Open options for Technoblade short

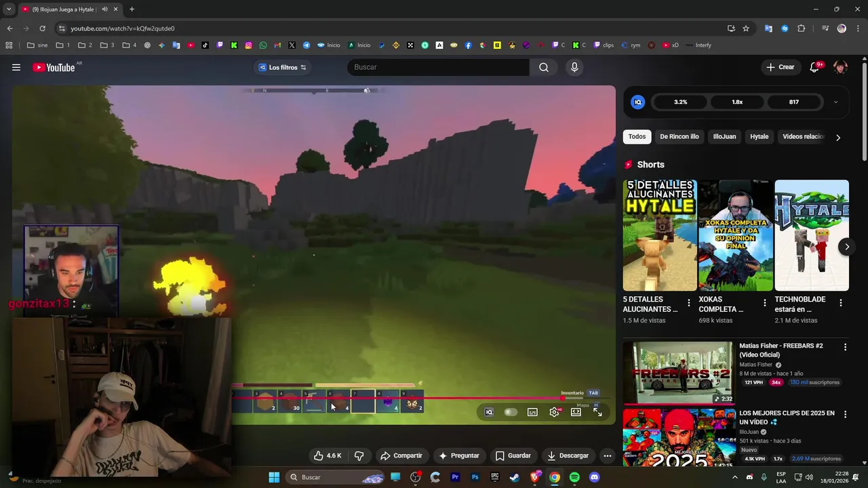841,303
